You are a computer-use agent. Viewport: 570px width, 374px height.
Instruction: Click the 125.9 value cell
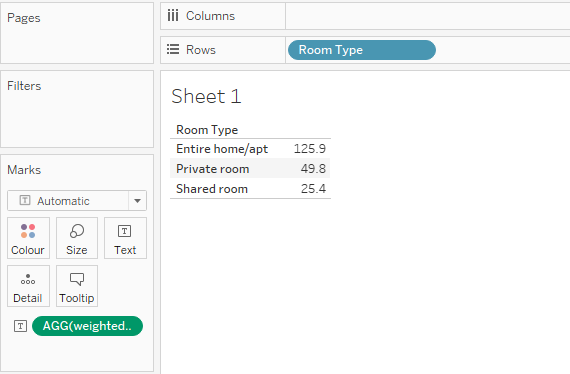tap(310, 149)
